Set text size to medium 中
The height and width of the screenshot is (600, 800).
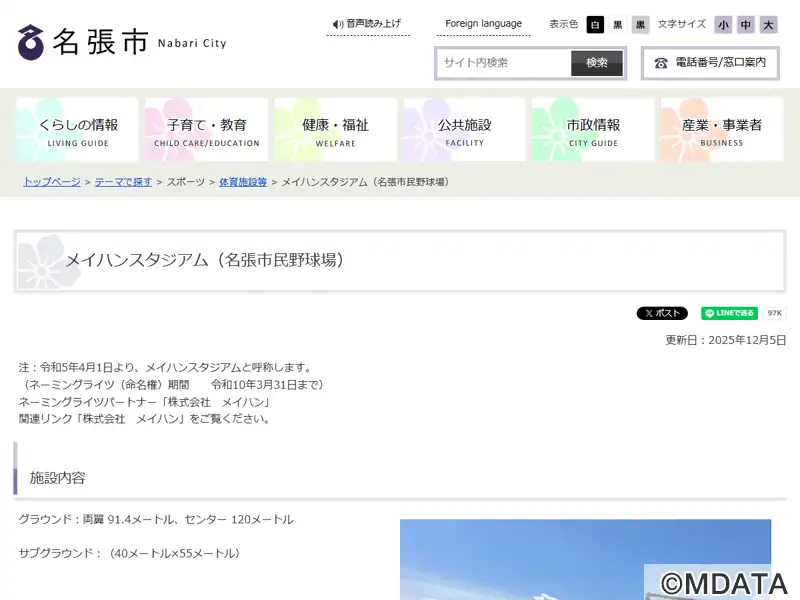point(746,25)
